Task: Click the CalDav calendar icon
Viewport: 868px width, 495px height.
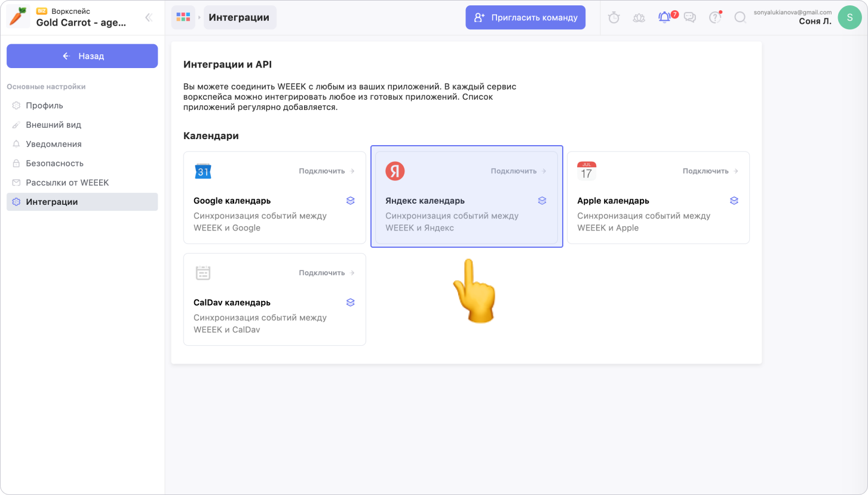Action: [x=203, y=273]
